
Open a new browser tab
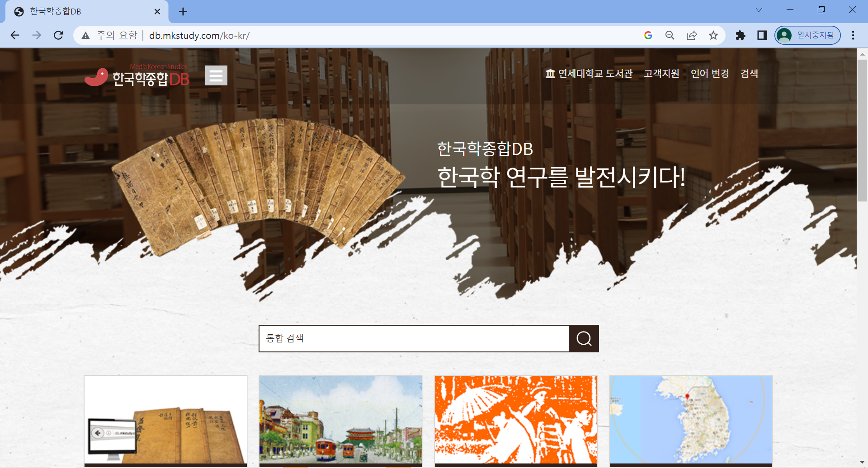pos(183,12)
